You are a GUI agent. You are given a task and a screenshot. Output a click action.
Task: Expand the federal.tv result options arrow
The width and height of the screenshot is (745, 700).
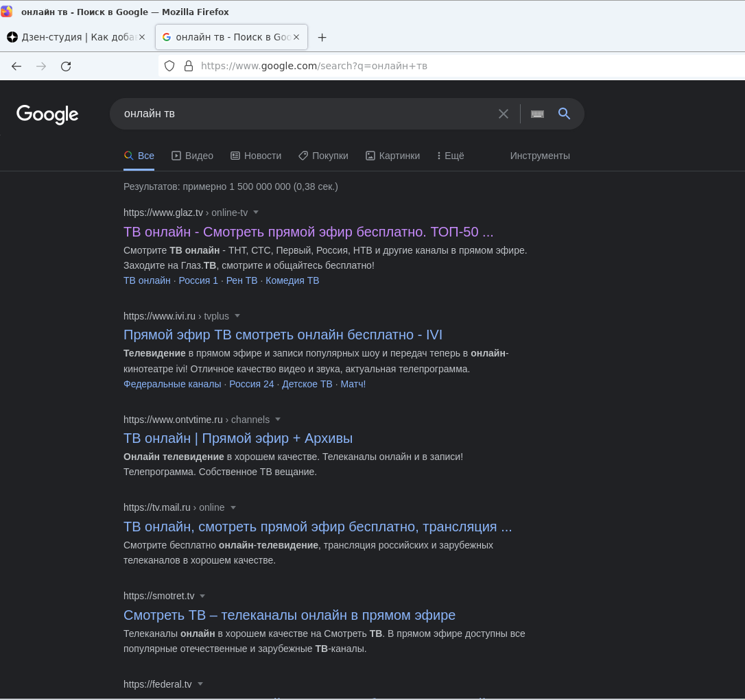(x=200, y=684)
